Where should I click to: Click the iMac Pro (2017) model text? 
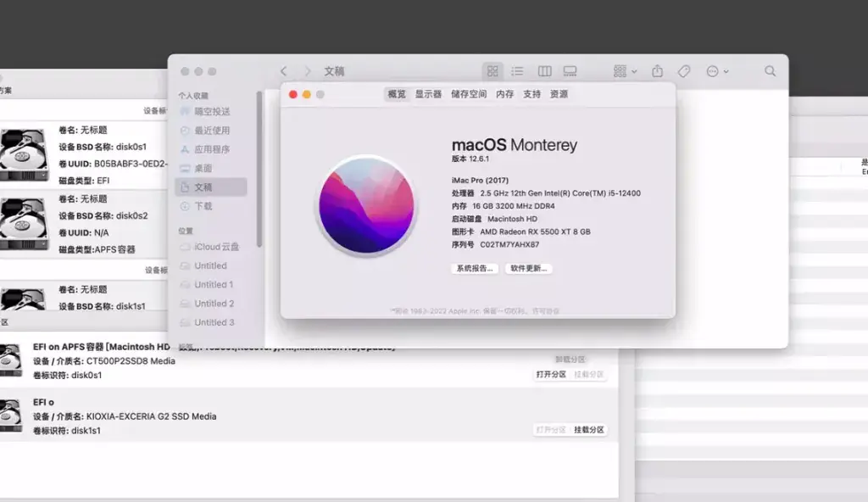click(x=480, y=180)
